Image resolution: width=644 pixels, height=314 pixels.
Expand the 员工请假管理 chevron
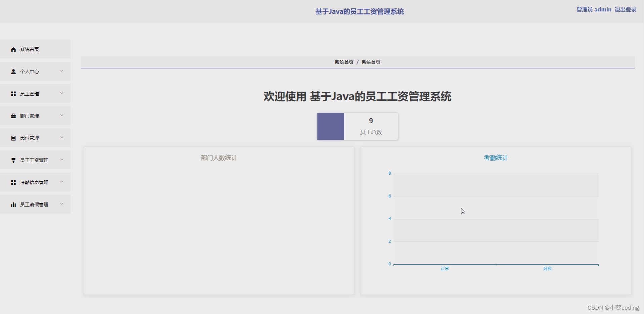pos(62,204)
